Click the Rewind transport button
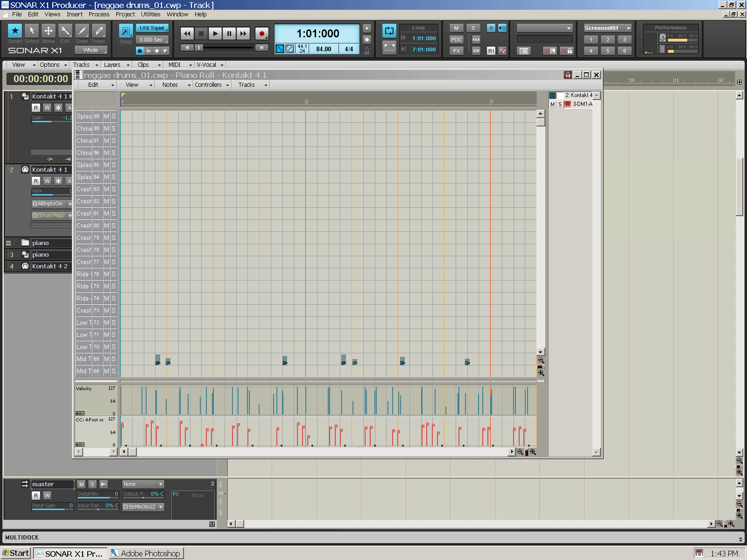Viewport: 747px width, 560px height. coord(187,34)
